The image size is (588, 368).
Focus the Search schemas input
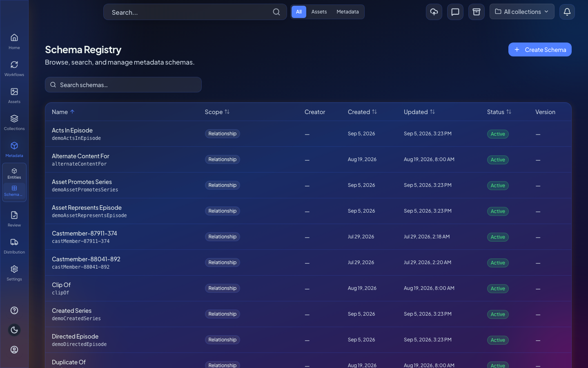(x=123, y=85)
